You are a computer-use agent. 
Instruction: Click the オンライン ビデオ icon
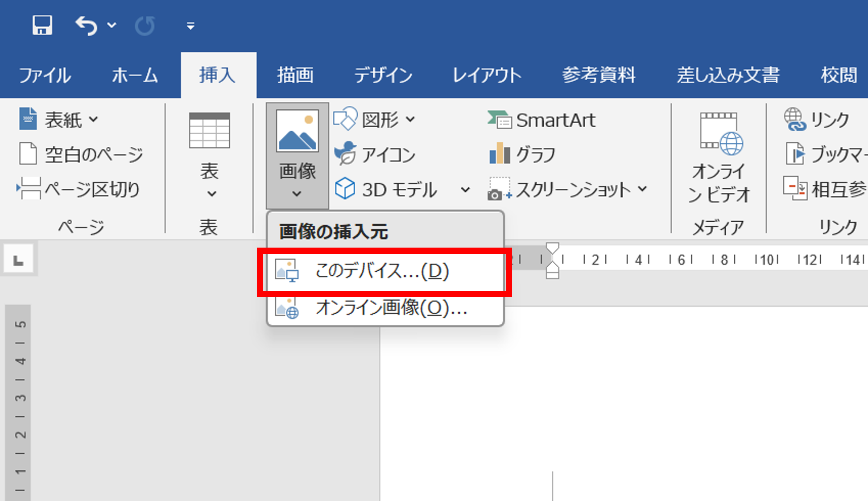tap(721, 133)
